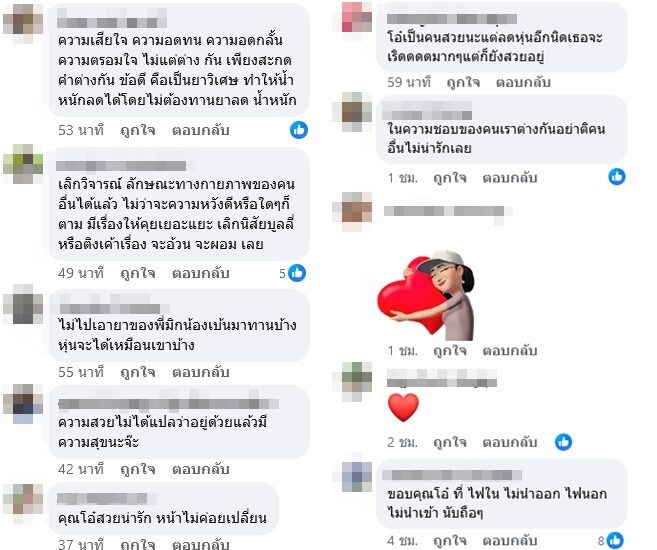Click the red heart emoji comment

[x=403, y=407]
